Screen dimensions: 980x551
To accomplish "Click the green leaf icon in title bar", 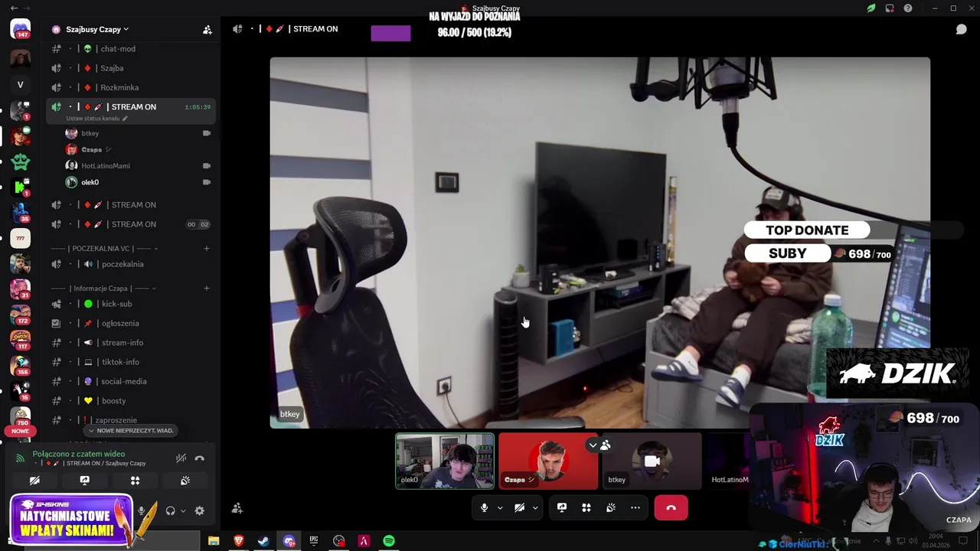I will [871, 8].
